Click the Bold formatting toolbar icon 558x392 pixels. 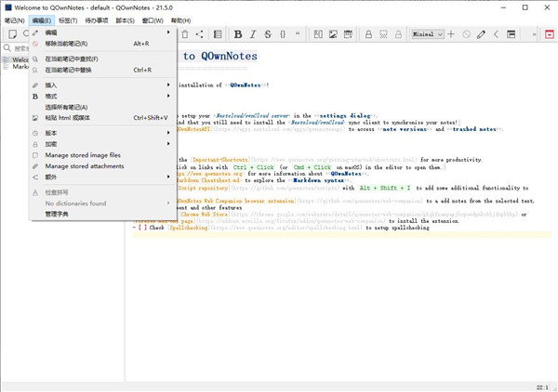coord(238,34)
